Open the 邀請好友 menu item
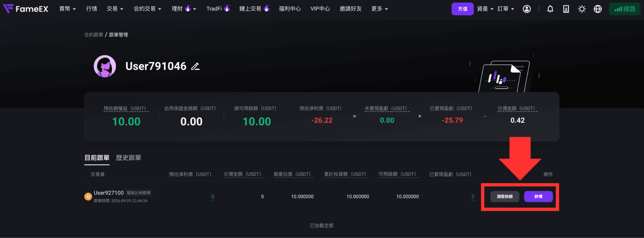 pyautogui.click(x=351, y=9)
